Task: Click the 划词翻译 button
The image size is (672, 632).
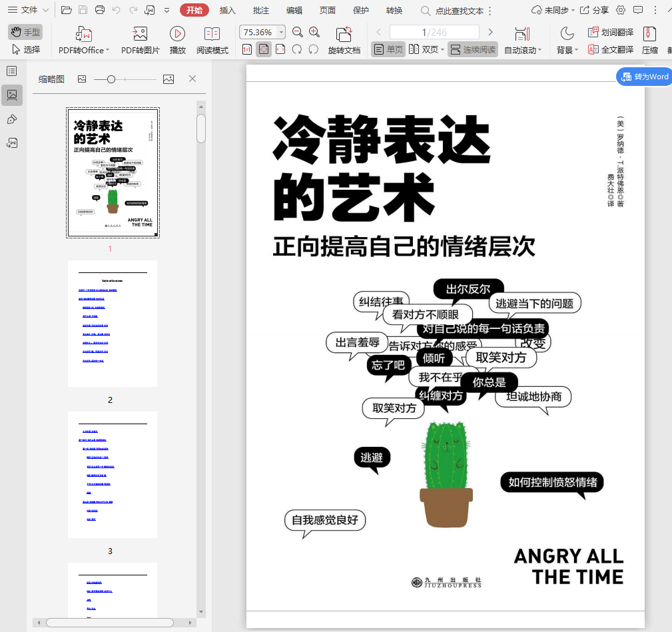Action: coord(611,32)
